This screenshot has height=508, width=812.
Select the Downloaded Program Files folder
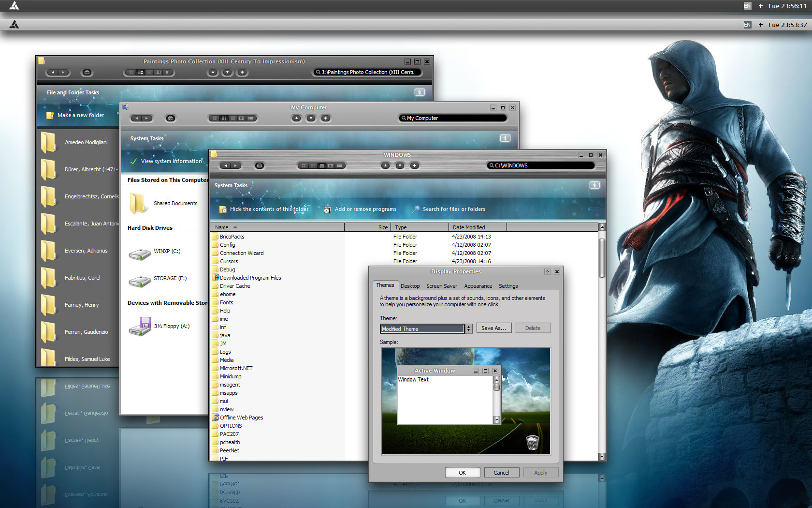click(246, 278)
